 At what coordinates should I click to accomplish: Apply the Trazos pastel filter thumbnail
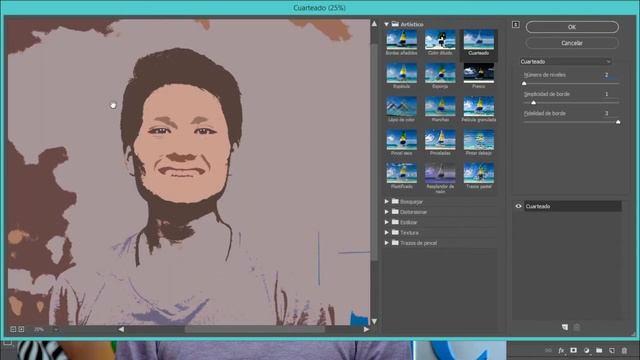tap(479, 173)
